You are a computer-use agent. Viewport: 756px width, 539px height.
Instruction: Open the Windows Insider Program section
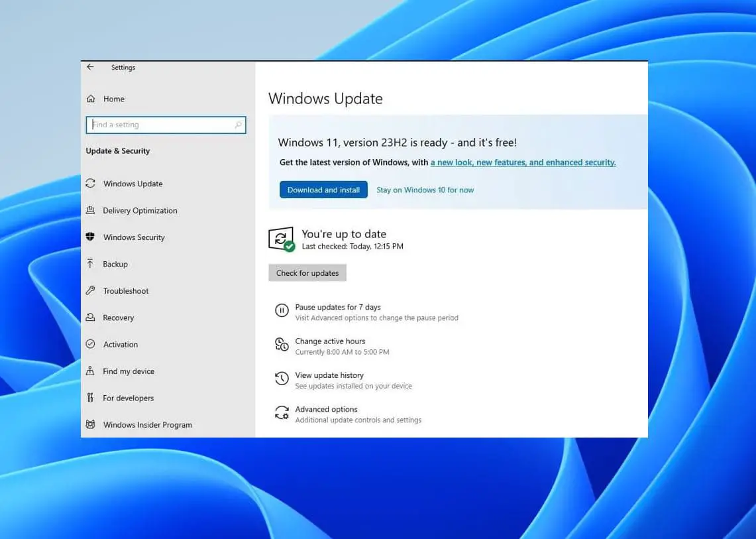(147, 425)
